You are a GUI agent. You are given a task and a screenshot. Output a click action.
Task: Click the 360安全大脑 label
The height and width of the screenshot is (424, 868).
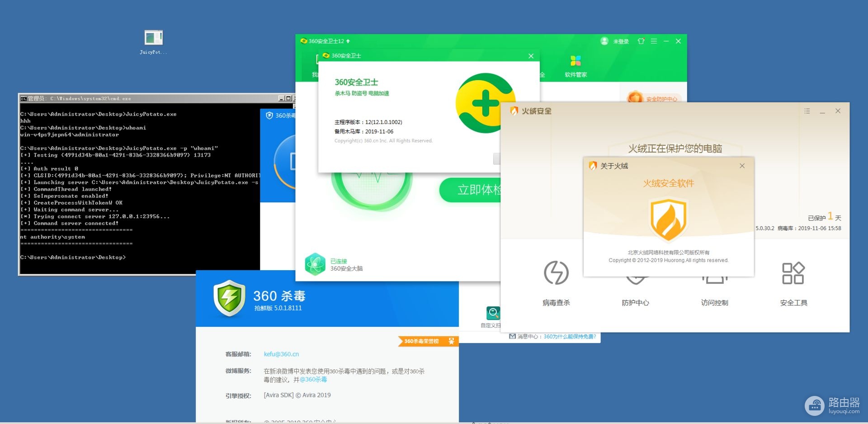click(x=346, y=269)
